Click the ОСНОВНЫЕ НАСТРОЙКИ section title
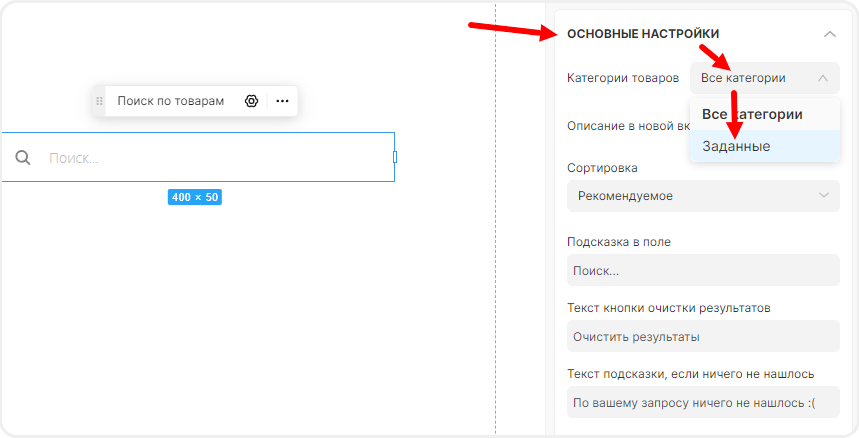Image resolution: width=859 pixels, height=438 pixels. tap(642, 34)
